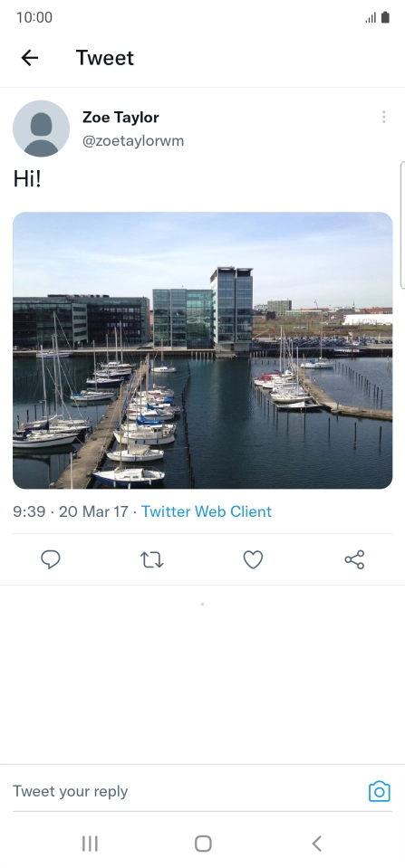
Task: Attach a photo with the camera icon
Action: point(380,792)
